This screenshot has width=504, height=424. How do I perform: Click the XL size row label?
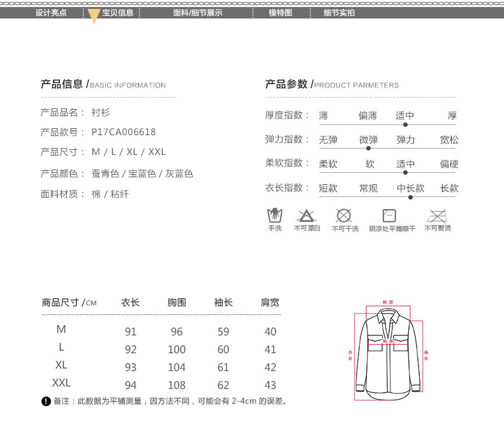(x=61, y=365)
